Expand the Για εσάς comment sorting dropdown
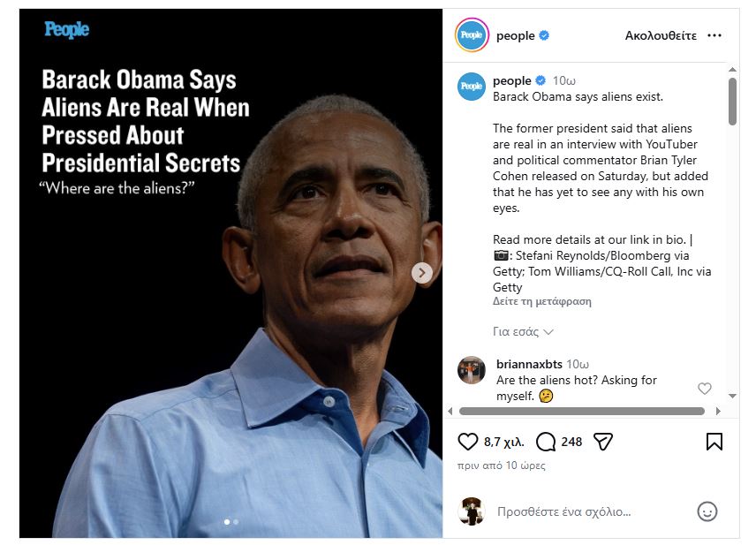The image size is (756, 545). tap(523, 332)
